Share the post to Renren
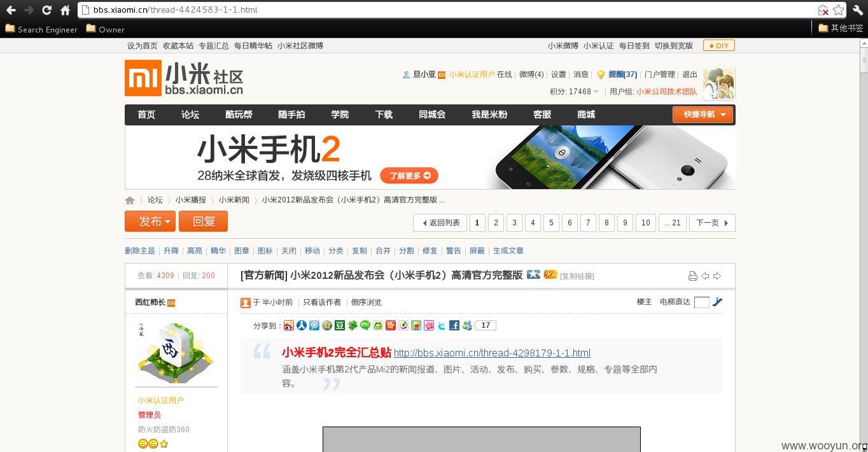This screenshot has height=452, width=868. click(x=302, y=325)
